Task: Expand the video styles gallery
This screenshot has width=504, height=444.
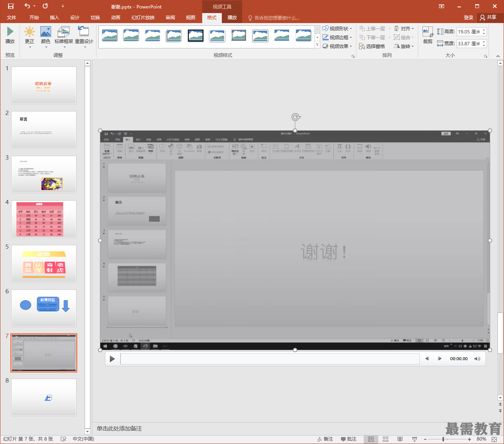Action: 317,45
